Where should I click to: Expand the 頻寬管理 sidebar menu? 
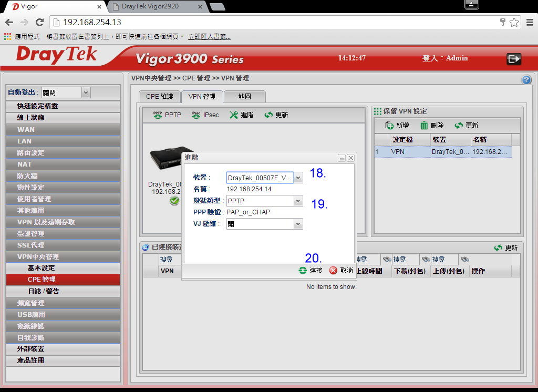pyautogui.click(x=63, y=303)
